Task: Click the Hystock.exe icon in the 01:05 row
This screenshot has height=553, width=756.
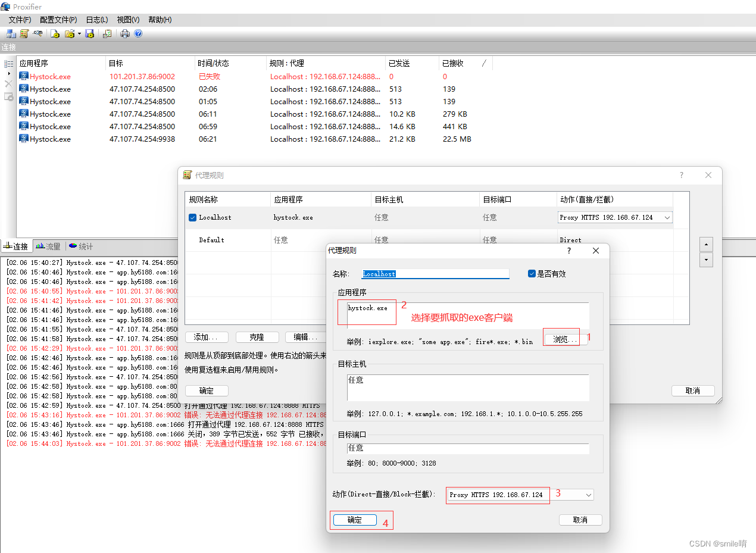Action: pyautogui.click(x=24, y=101)
